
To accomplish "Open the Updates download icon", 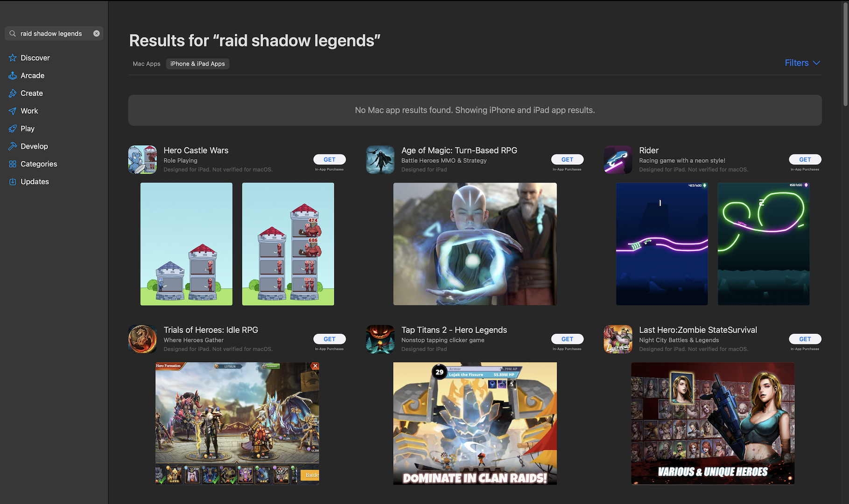I will (13, 182).
